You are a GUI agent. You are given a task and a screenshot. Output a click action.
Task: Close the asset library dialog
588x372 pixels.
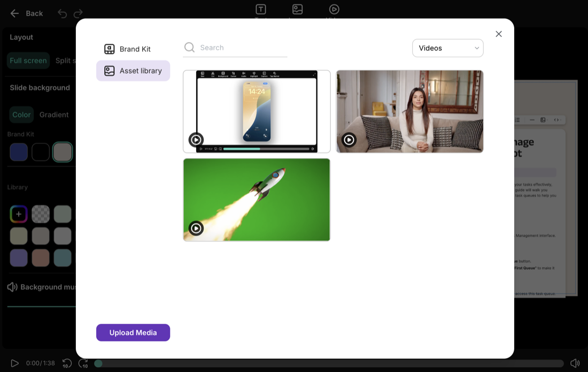coord(499,34)
